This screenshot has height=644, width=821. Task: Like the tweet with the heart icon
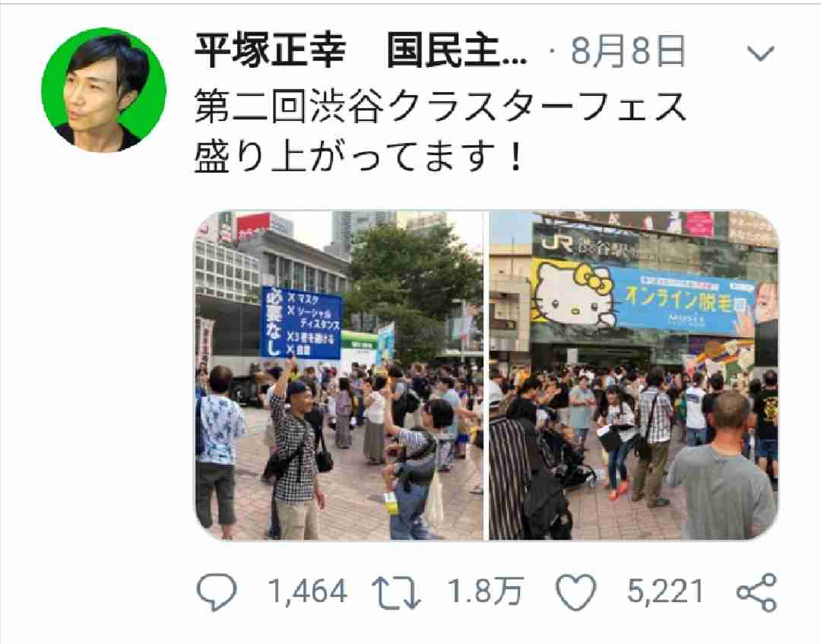click(x=576, y=592)
